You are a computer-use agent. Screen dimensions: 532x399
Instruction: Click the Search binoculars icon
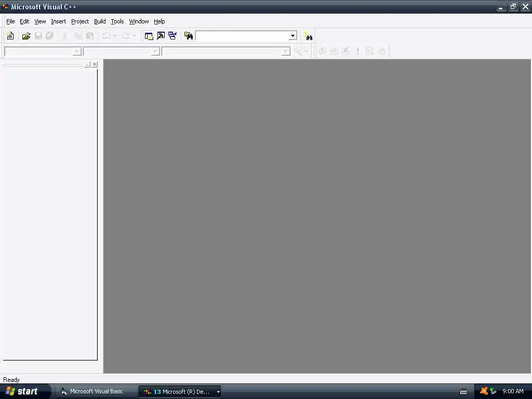pos(308,36)
